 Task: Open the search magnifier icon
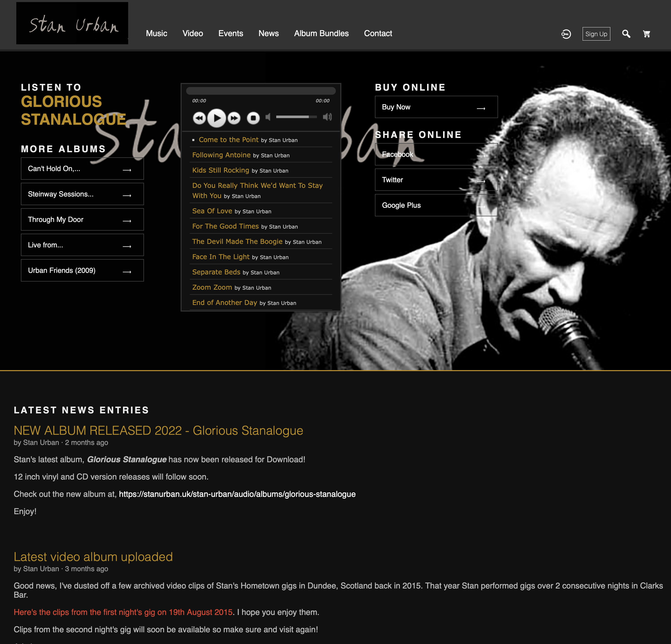click(x=626, y=34)
